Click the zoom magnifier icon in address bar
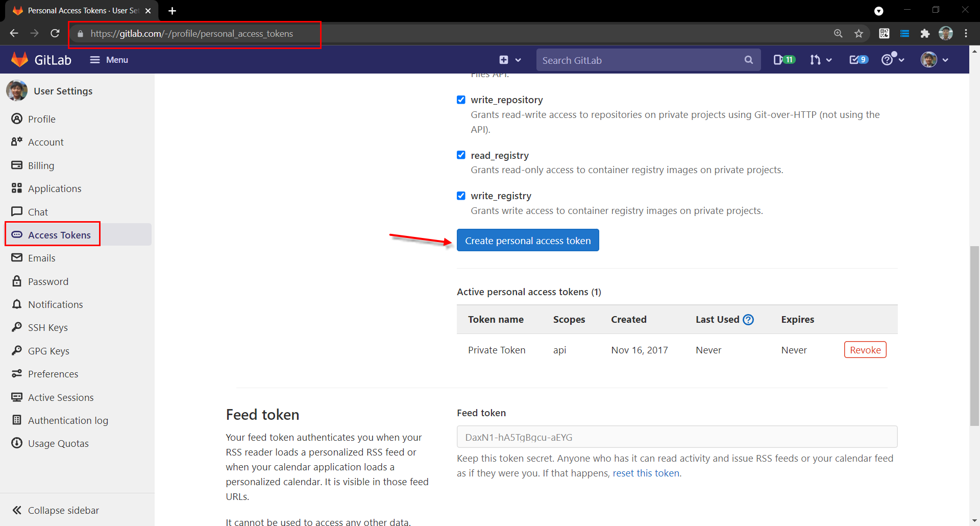980x526 pixels. pos(838,33)
